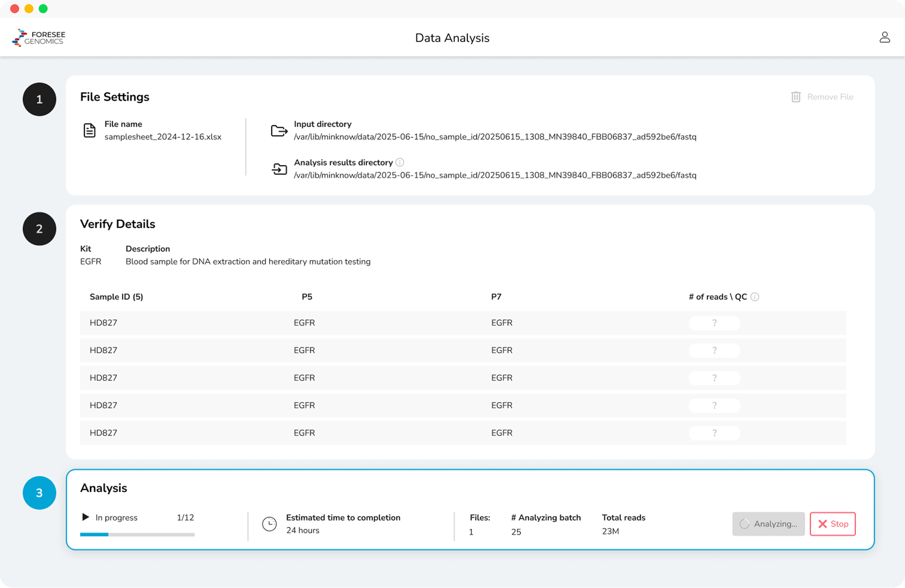Screen dimensions: 905x588
Task: Open the user profile icon
Action: pyautogui.click(x=885, y=37)
